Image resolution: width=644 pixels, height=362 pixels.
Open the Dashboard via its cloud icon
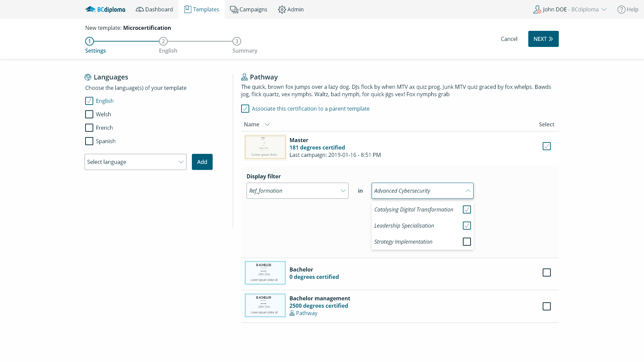(x=140, y=9)
